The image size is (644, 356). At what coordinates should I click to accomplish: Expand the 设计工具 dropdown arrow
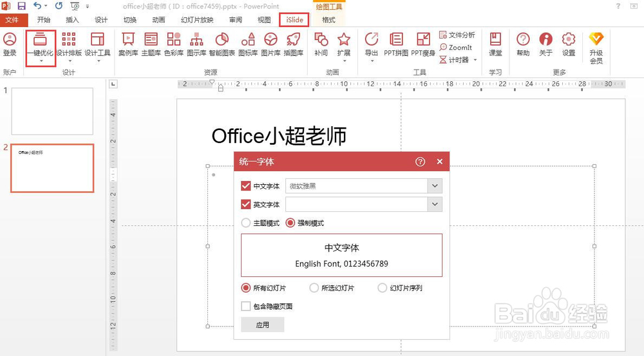coord(99,61)
